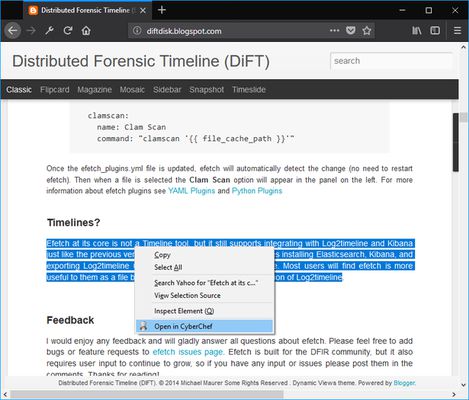Open a new tab with plus button
The width and height of the screenshot is (469, 400).
click(x=162, y=10)
